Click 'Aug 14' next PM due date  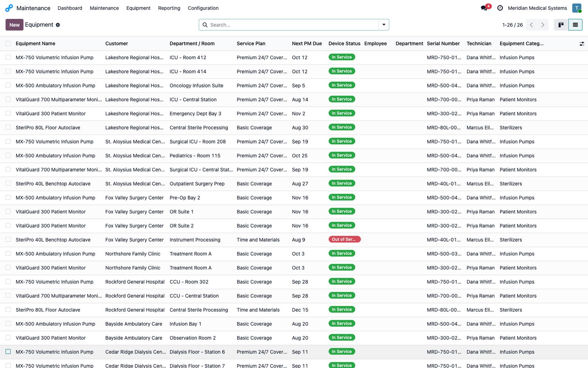point(300,100)
